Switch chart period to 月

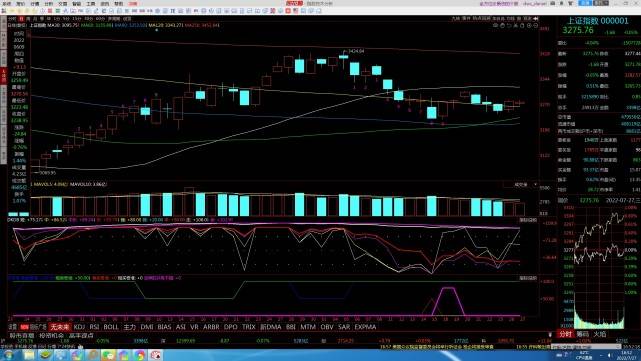35,19
